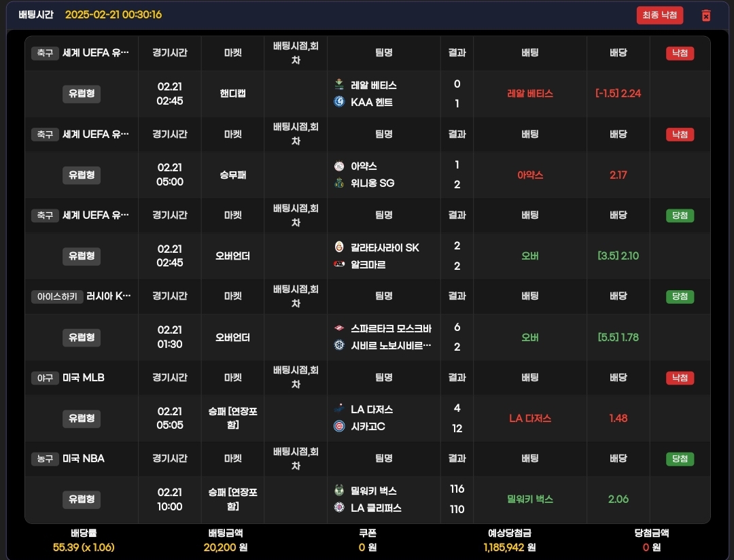The image size is (734, 560).
Task: Select the 축구 tag on first match
Action: pyautogui.click(x=45, y=53)
